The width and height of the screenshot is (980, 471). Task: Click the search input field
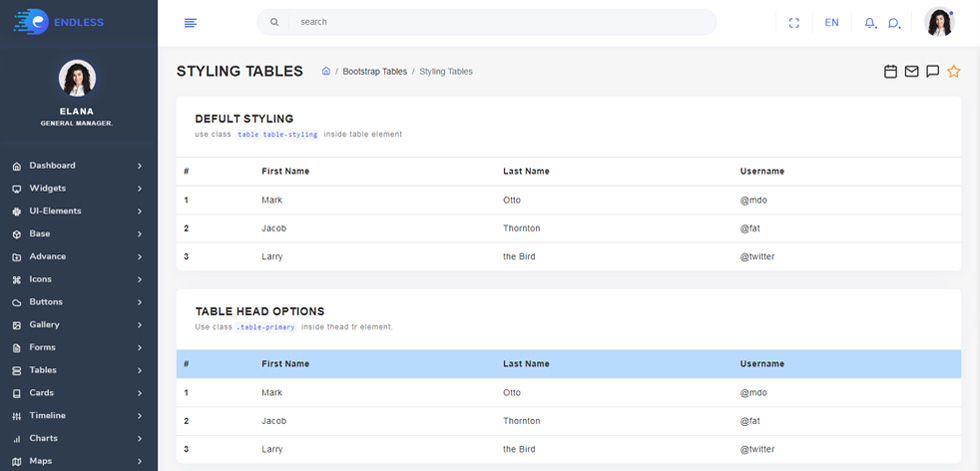click(x=503, y=22)
